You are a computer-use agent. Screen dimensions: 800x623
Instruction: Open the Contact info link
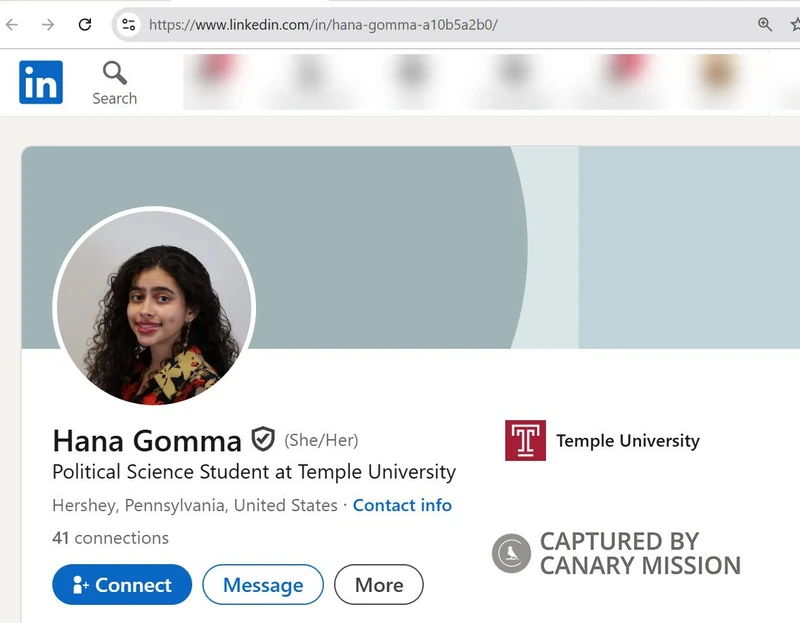[402, 505]
